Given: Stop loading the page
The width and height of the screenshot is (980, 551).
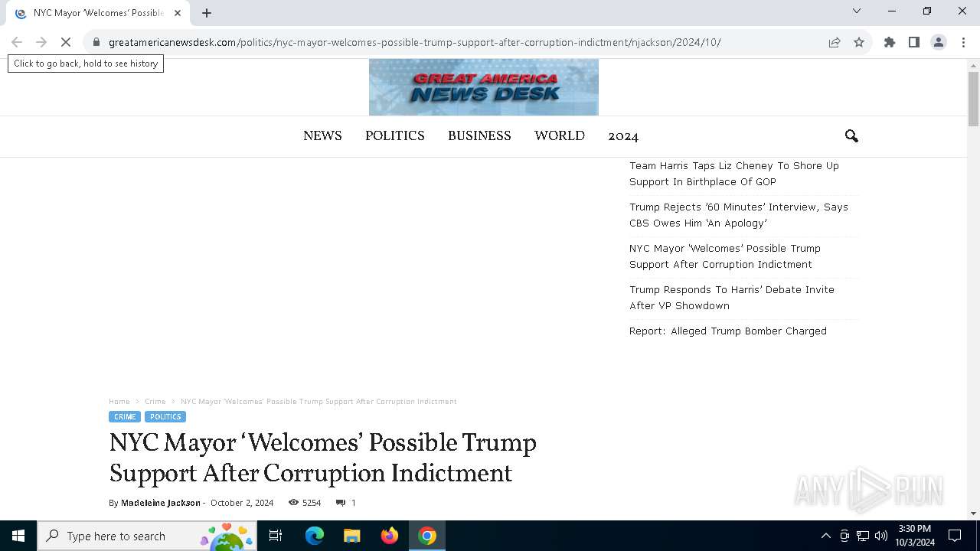Looking at the screenshot, I should pos(66,42).
